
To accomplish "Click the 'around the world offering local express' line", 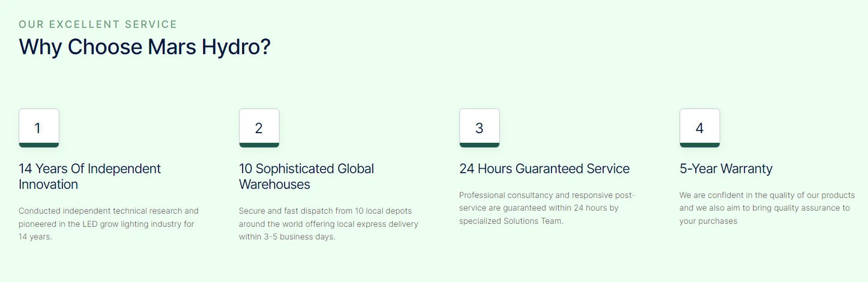I will click(x=328, y=224).
